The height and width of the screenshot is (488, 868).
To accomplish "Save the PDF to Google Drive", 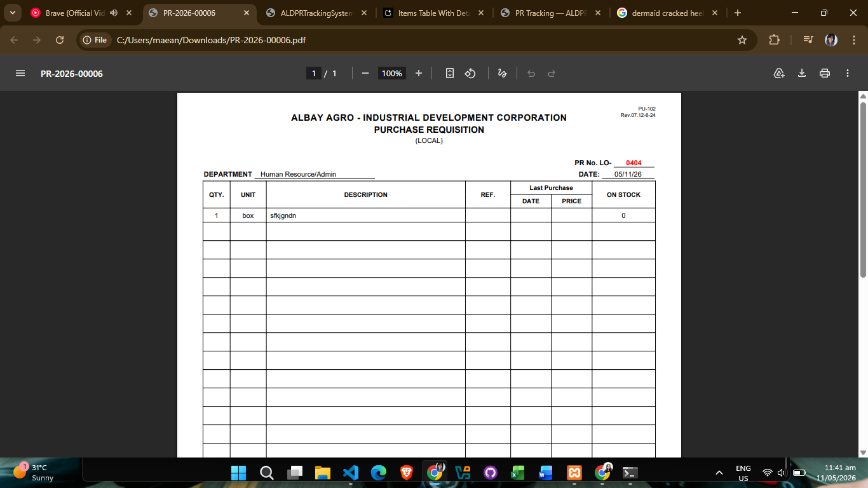I will click(x=779, y=73).
